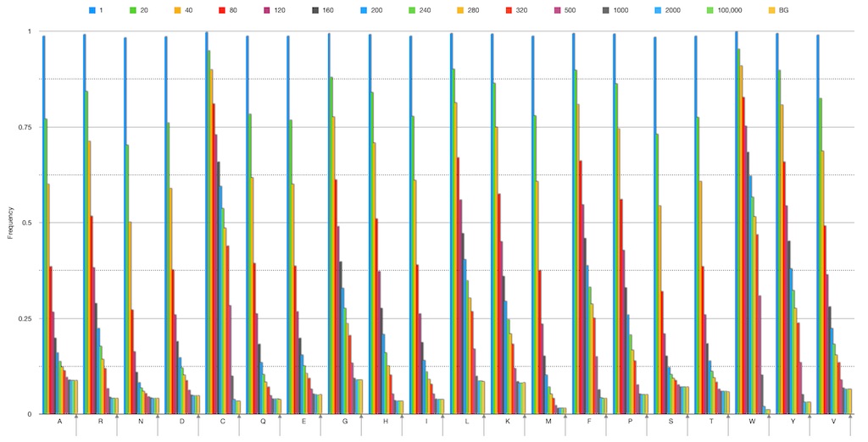Select the x-axis category label 'T'

711,422
